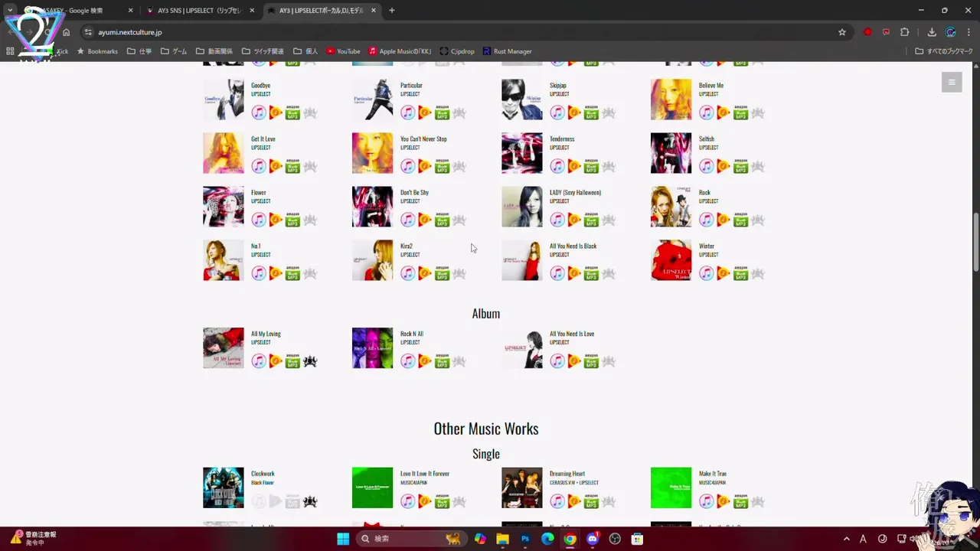Viewport: 980px width, 551px height.
Task: Click the Goodbye song title
Action: (x=260, y=85)
